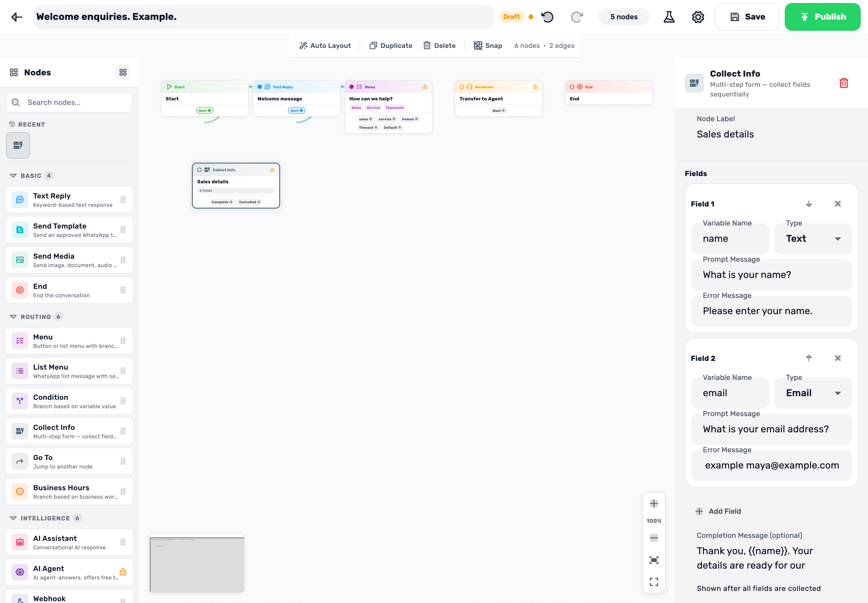
Task: Move Field 1 down arrow
Action: 809,204
